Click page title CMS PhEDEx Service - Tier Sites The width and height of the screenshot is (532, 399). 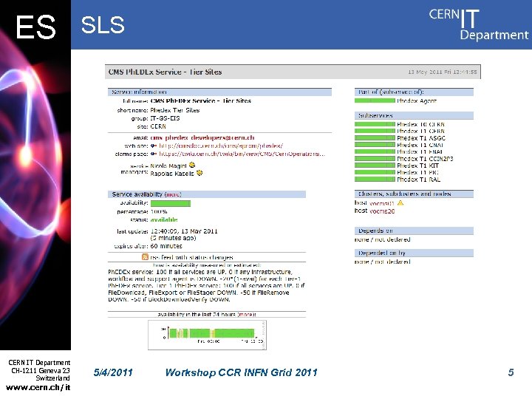click(165, 72)
